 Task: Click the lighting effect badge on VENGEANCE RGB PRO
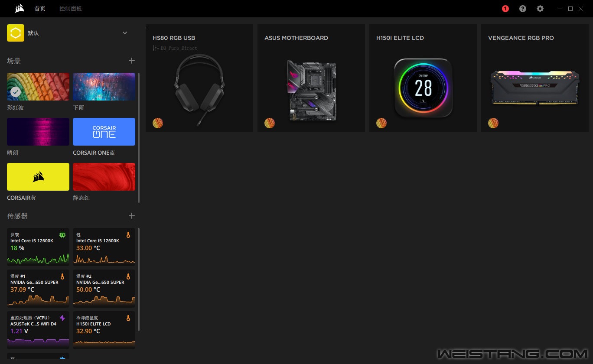point(493,123)
